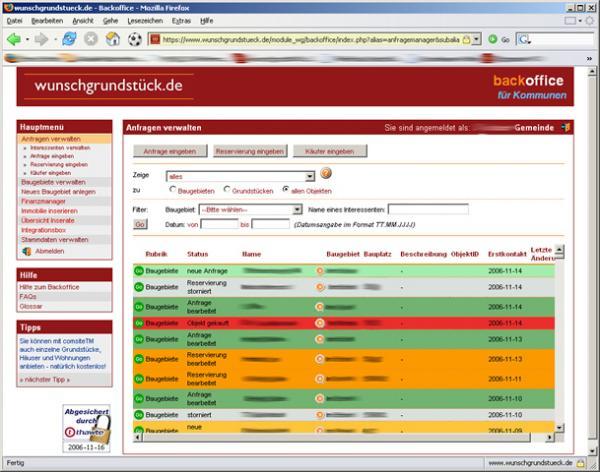Open 'Hilfe zum Backoffice' link
The width and height of the screenshot is (600, 472).
pyautogui.click(x=49, y=287)
